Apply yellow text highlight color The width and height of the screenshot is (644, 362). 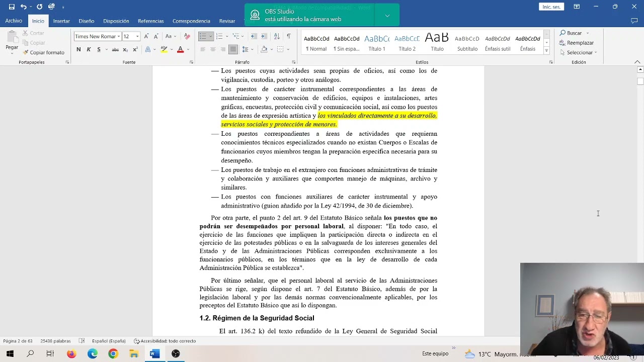[164, 49]
